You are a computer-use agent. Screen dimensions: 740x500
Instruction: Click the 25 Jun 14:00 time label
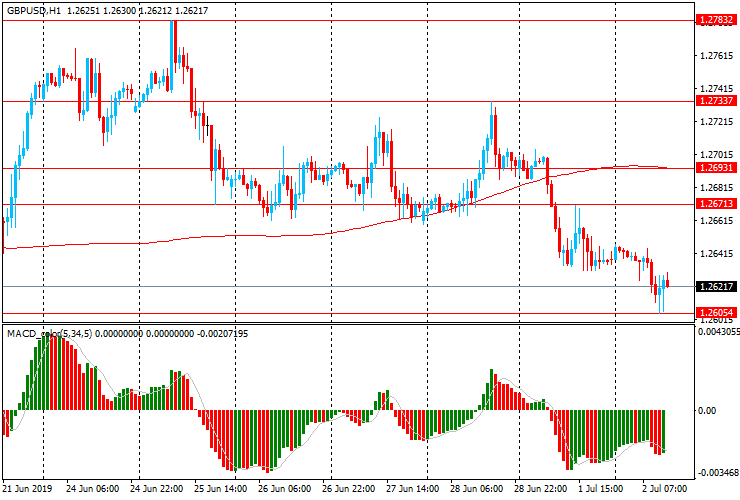[220, 489]
